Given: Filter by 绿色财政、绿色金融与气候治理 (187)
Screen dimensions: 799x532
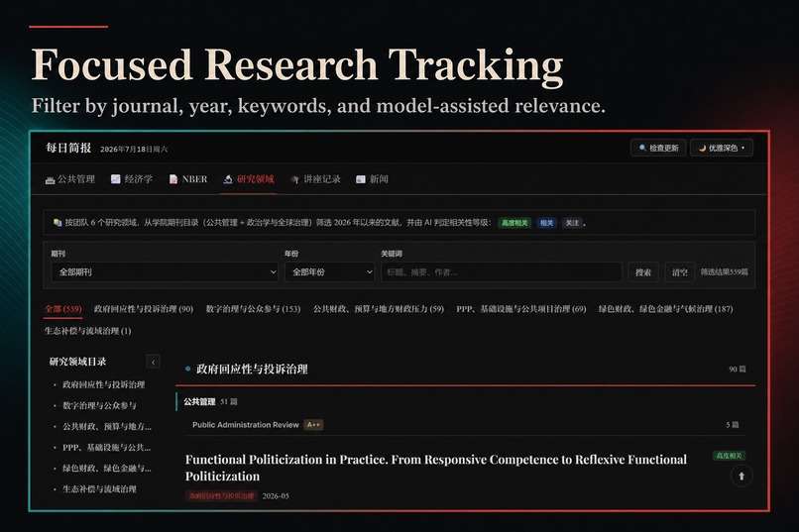Looking at the screenshot, I should (x=665, y=309).
